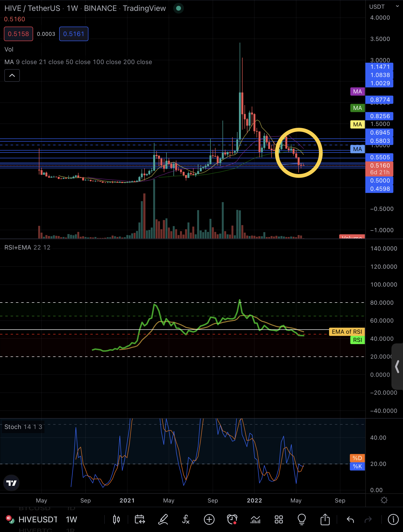Click the EMA of RSI label
The width and height of the screenshot is (403, 532).
pyautogui.click(x=347, y=332)
